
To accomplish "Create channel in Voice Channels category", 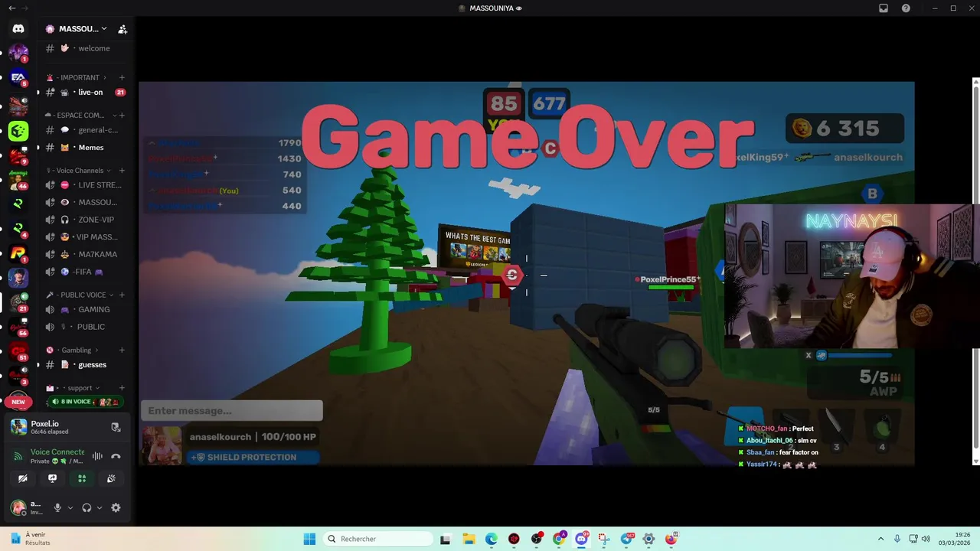I will 122,171.
